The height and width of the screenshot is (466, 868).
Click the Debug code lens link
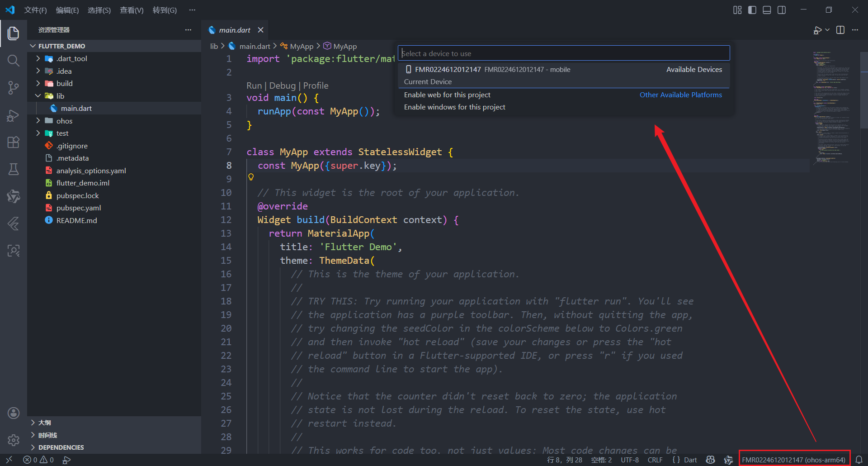tap(283, 86)
